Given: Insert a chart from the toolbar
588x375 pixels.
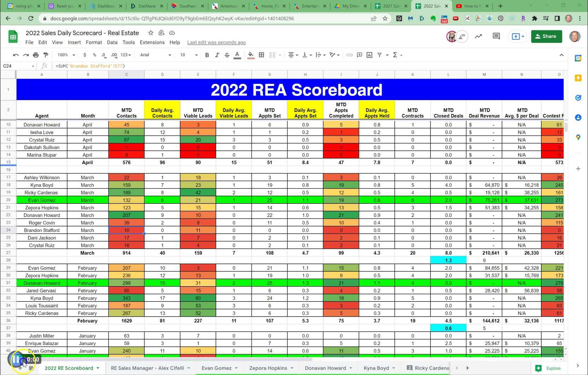Looking at the screenshot, I should tap(369, 55).
